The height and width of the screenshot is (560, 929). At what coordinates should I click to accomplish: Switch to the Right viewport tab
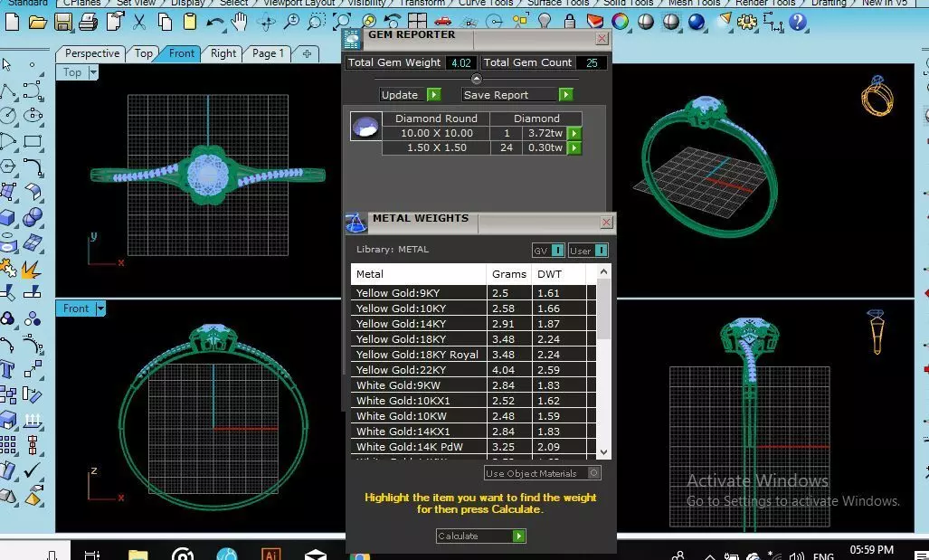[x=223, y=53]
